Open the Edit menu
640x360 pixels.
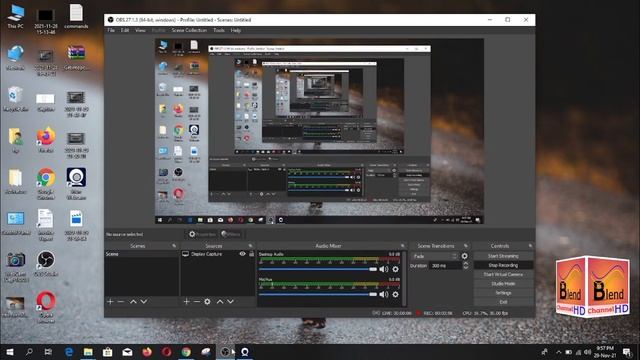(x=125, y=30)
